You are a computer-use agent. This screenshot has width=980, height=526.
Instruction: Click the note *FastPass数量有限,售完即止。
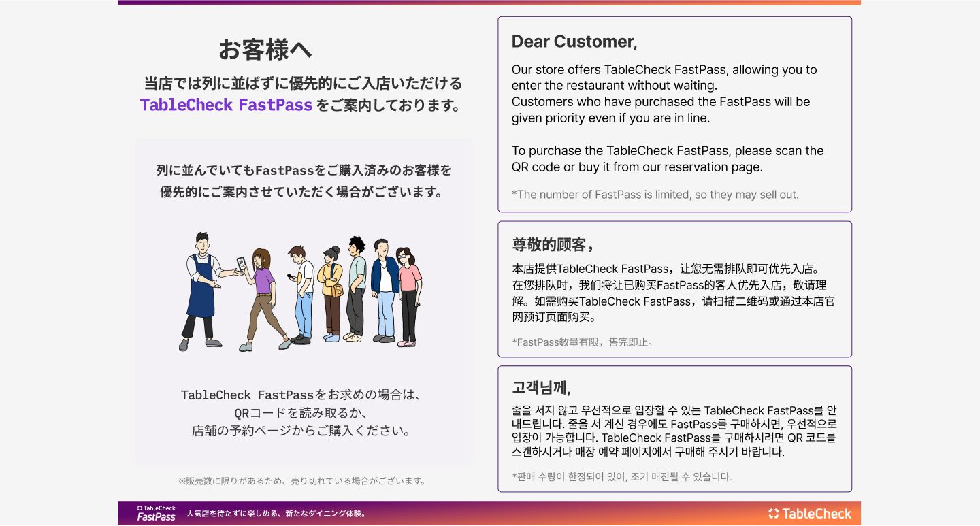(x=583, y=342)
